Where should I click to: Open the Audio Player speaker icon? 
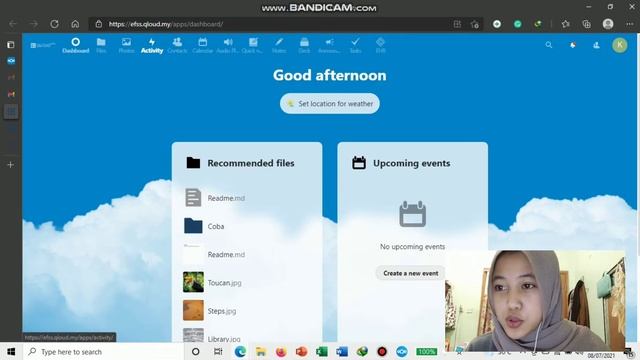(228, 42)
